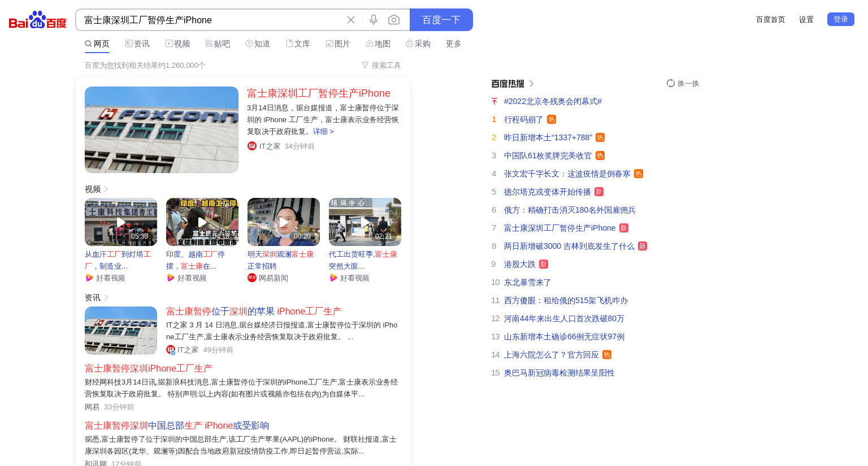The width and height of the screenshot is (868, 466).
Task: Open video title 从血汗工厂到灯塔工厂
Action: point(118,260)
